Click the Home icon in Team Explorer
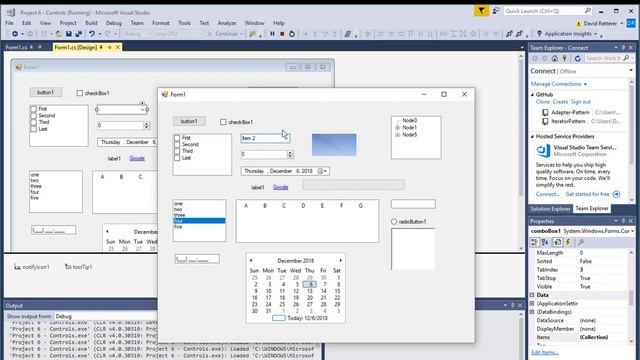The height and width of the screenshot is (360, 640). click(x=554, y=58)
